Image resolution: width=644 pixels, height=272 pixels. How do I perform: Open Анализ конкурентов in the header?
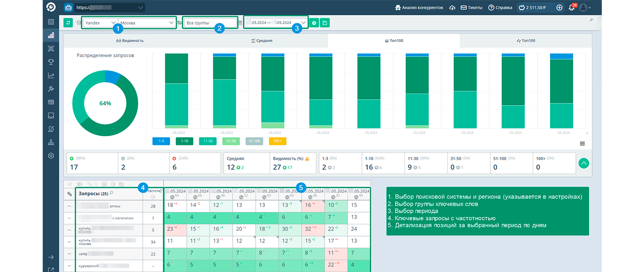point(419,8)
